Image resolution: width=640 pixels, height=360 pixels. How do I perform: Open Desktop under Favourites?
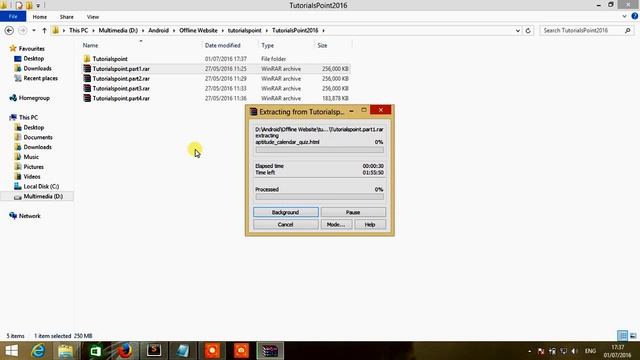coord(33,58)
